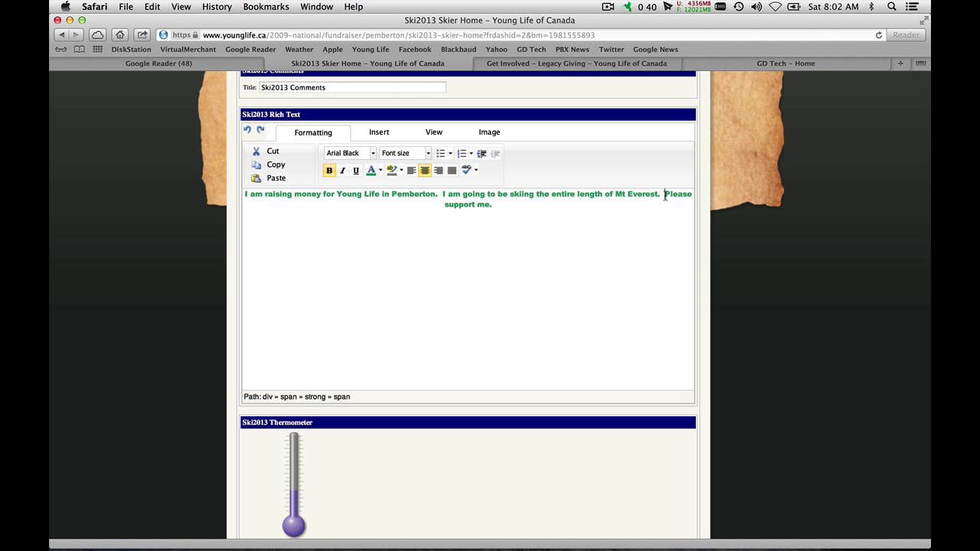Click the word Please in the editor text

678,194
